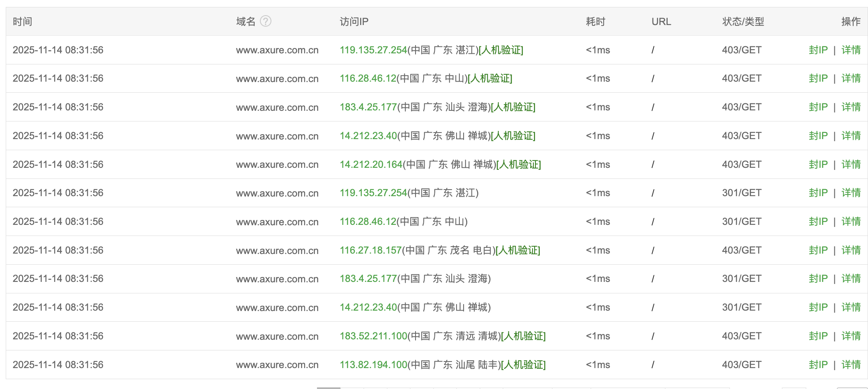Select IP 14.212.23.40 with 人机验证 tag

368,136
